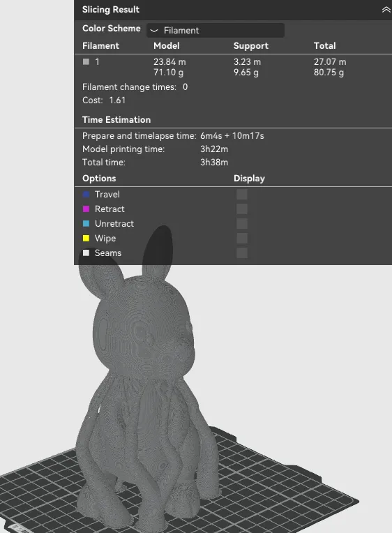
Task: Click the 'Wipe' option label
Action: tap(105, 239)
